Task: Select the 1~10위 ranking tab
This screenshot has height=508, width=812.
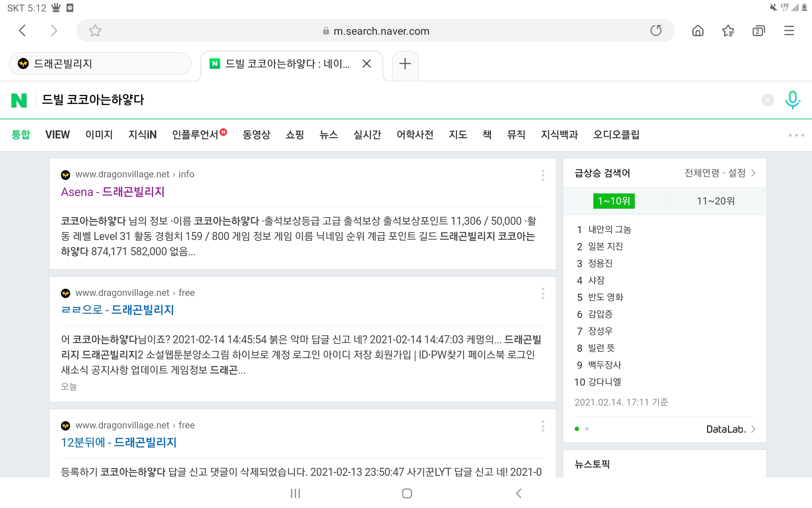Action: [x=614, y=201]
